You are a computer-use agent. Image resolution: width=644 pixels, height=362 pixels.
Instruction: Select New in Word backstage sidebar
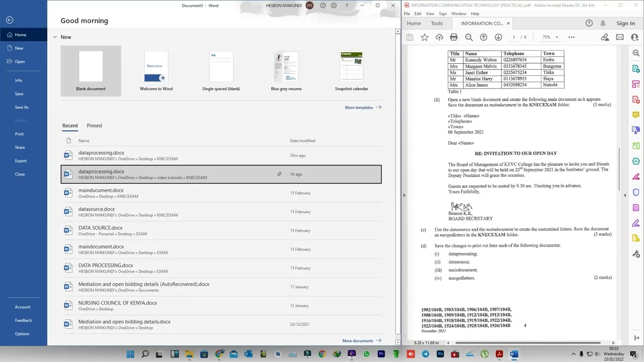coord(24,48)
